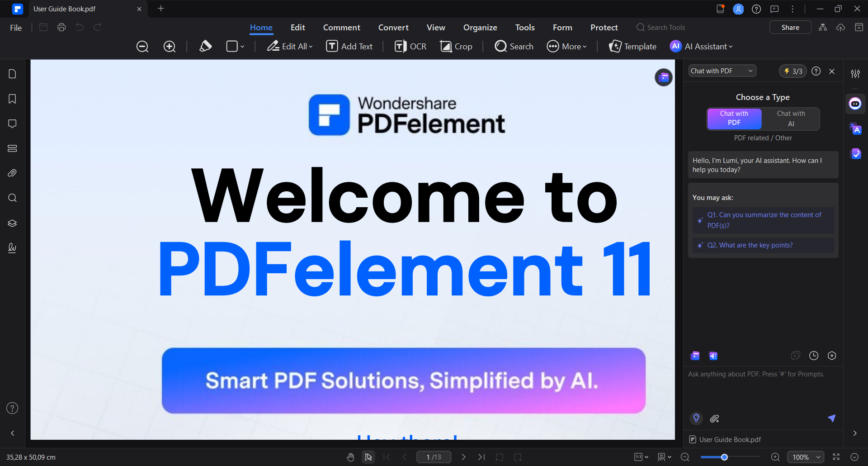Switch to the View tab
Screen dimensions: 868x466
(x=436, y=28)
